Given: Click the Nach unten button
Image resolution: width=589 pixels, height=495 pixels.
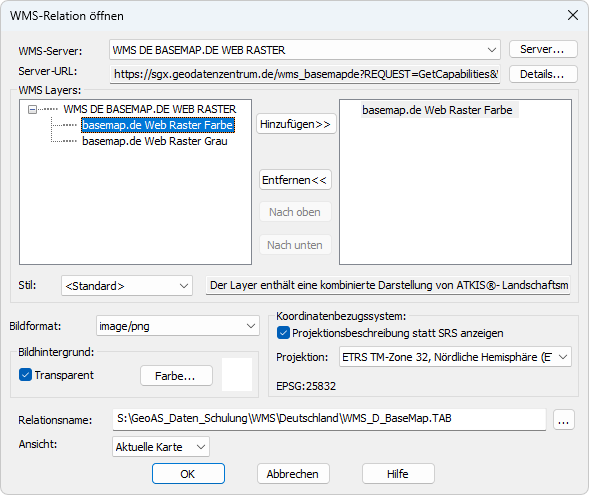Looking at the screenshot, I should 295,245.
